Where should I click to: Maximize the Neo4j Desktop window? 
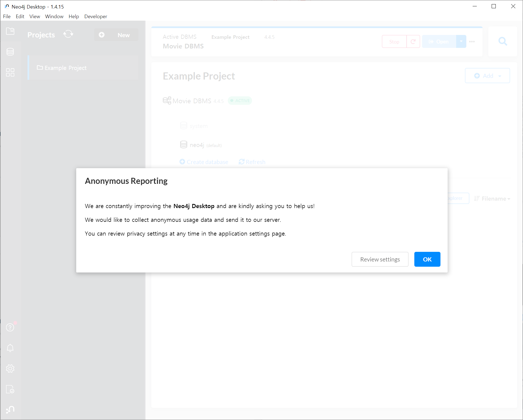coord(494,6)
